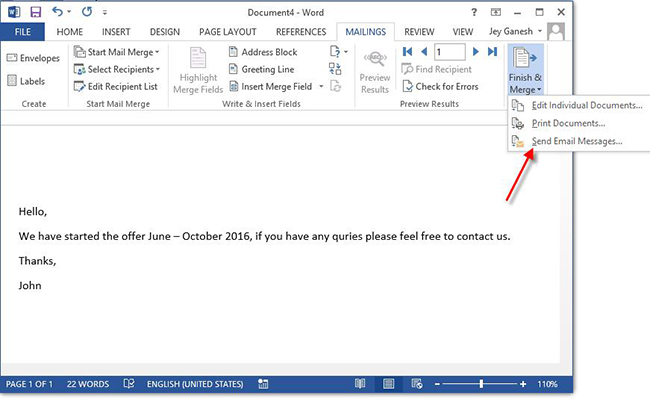Viewport: 650px width, 399px height.
Task: Click the word 'Hello,' in the document
Action: coord(33,212)
